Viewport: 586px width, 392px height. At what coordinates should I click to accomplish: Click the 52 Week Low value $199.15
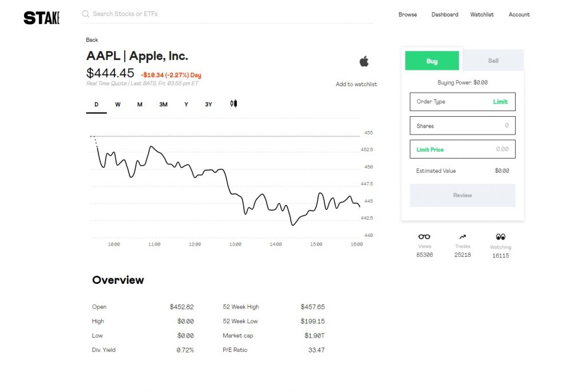[x=313, y=321]
